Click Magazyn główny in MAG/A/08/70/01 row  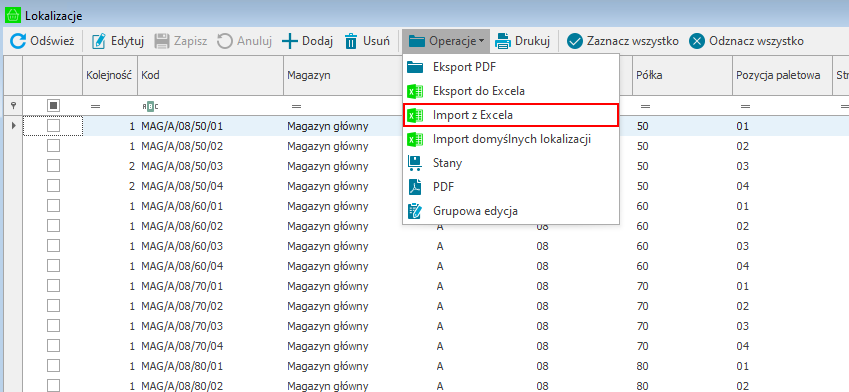pos(328,286)
